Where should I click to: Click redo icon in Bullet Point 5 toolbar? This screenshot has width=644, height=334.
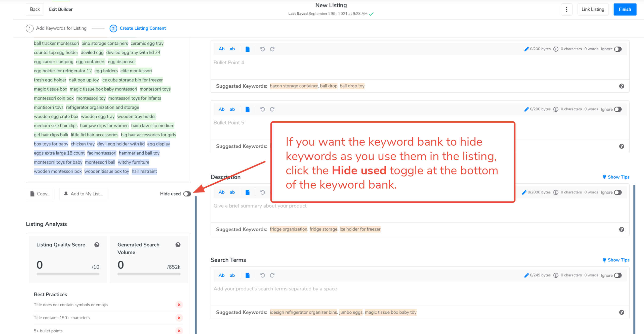pos(272,109)
